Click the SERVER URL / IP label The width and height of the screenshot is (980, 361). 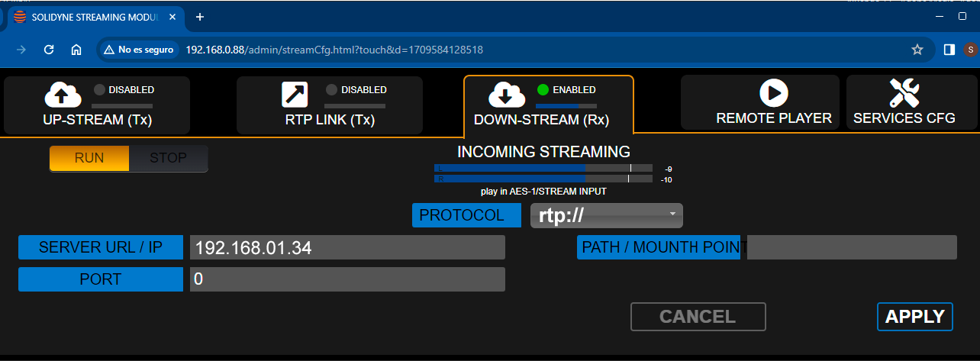tap(101, 247)
